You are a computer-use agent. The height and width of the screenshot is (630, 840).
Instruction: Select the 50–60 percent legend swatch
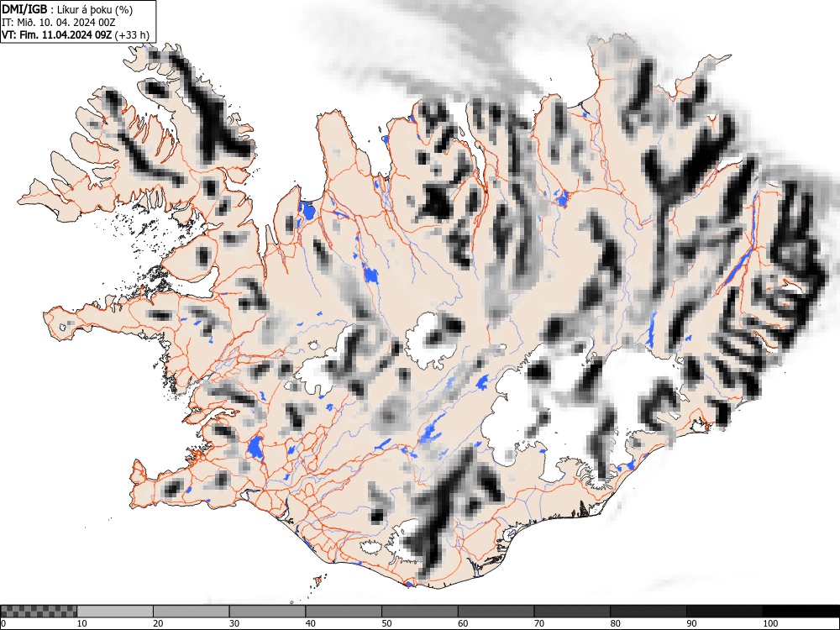coord(419,612)
